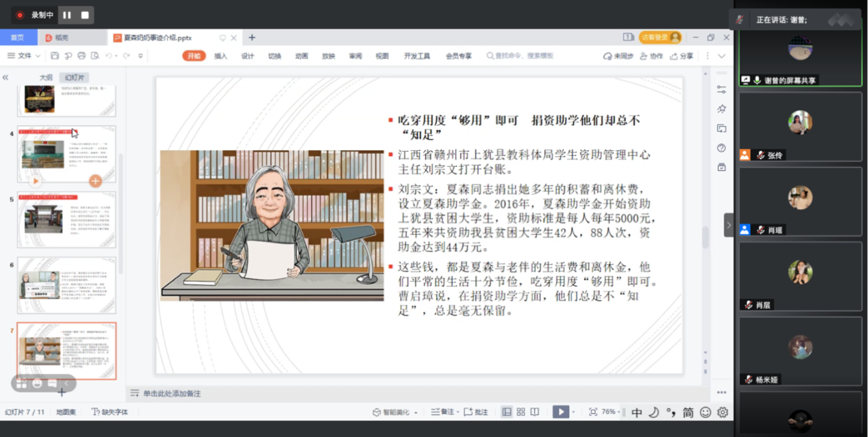The width and height of the screenshot is (868, 437).
Task: Open the 审阅 ribbon tab
Action: [x=355, y=56]
